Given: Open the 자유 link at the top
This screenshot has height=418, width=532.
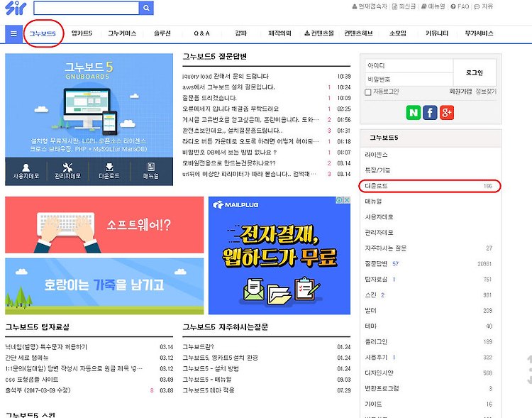Looking at the screenshot, I should (484, 6).
